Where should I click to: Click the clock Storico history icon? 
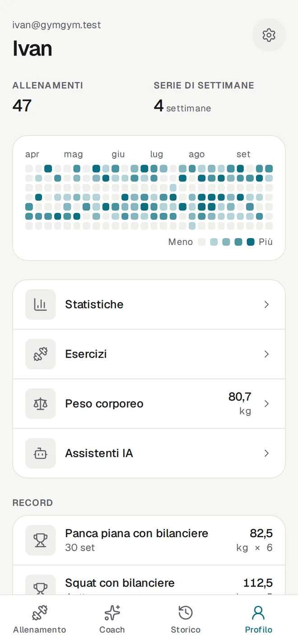[186, 613]
